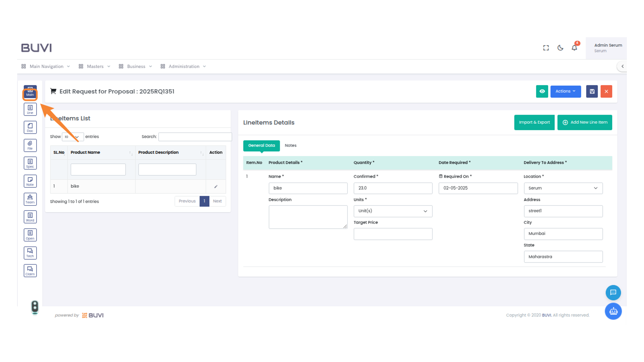
Task: Expand the Actions dropdown
Action: tap(565, 91)
